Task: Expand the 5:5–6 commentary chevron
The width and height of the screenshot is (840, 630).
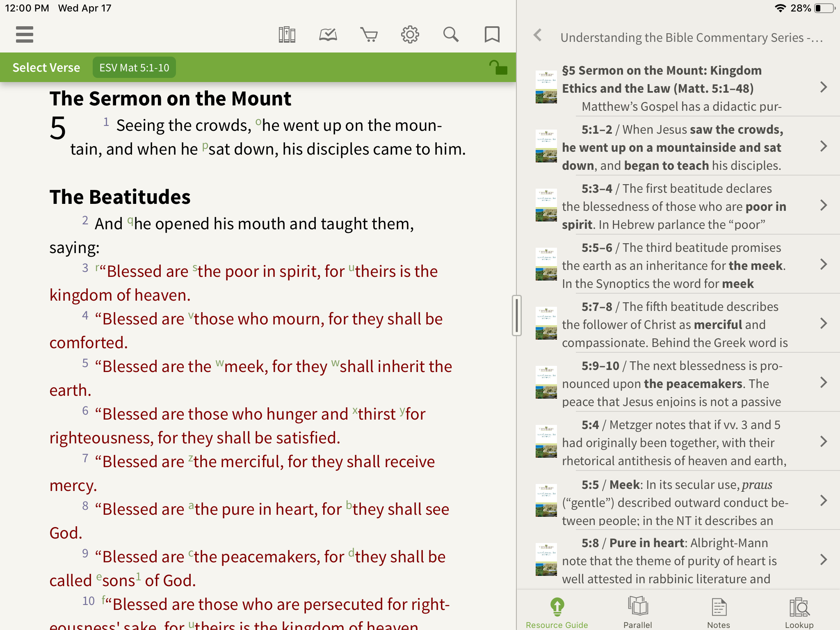Action: point(823,264)
